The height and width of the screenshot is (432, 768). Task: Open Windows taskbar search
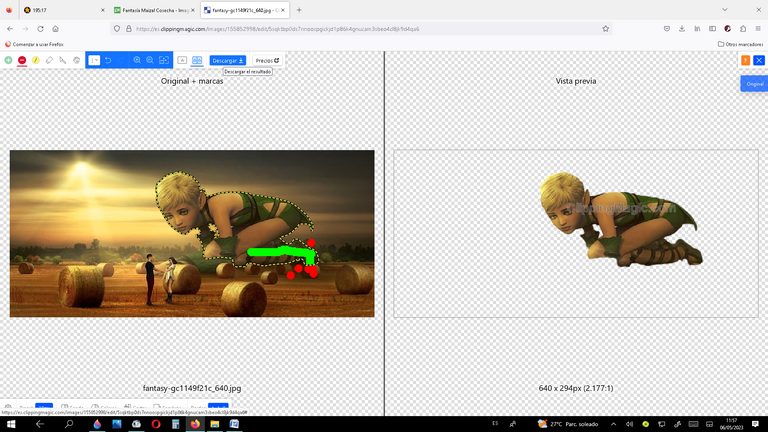point(69,424)
